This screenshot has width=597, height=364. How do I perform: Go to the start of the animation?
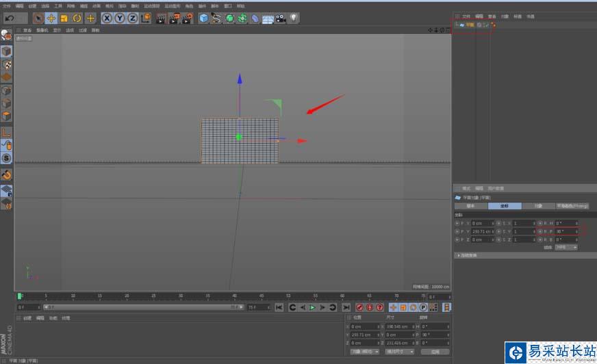tap(279, 307)
